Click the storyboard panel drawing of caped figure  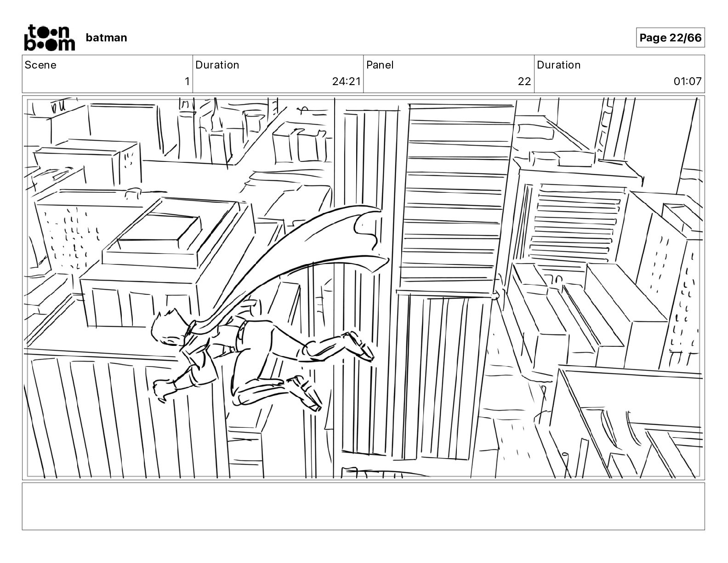[363, 287]
